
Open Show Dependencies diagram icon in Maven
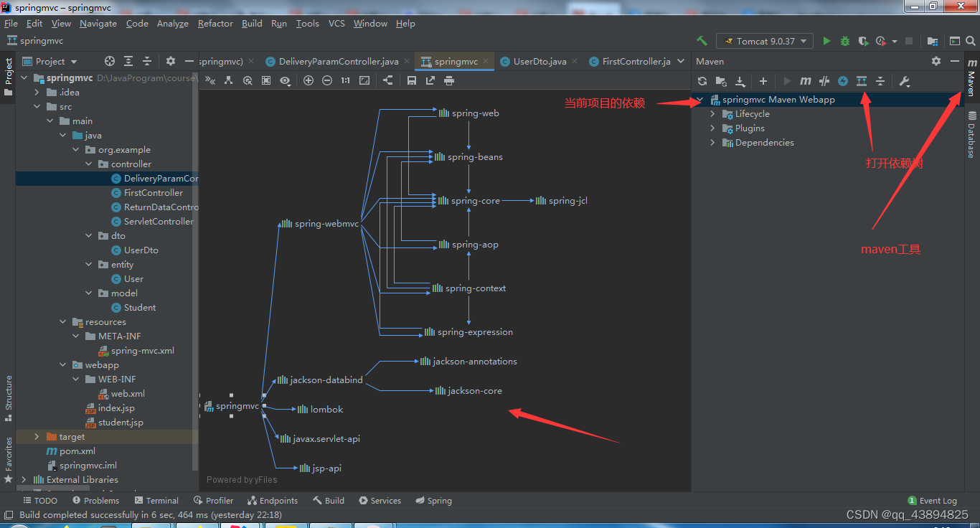tap(862, 81)
